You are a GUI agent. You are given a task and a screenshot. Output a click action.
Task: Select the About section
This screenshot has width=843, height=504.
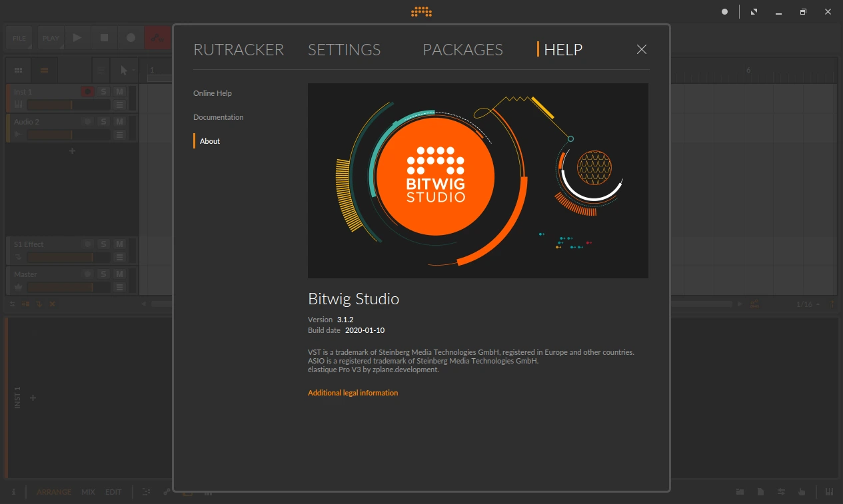coord(210,141)
